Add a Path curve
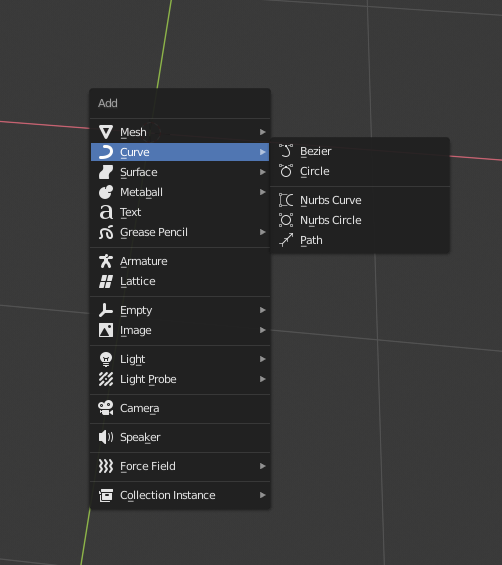 tap(360, 240)
